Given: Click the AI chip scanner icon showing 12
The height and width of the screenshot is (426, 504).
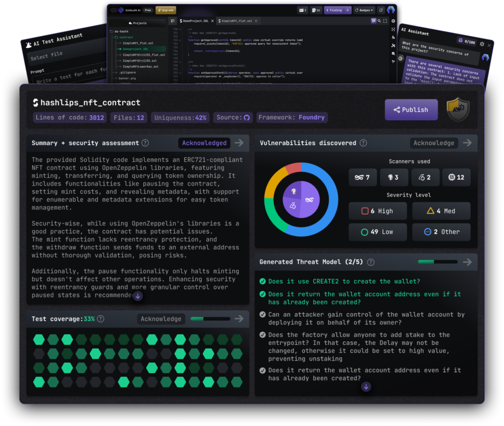Looking at the screenshot, I should (x=457, y=177).
